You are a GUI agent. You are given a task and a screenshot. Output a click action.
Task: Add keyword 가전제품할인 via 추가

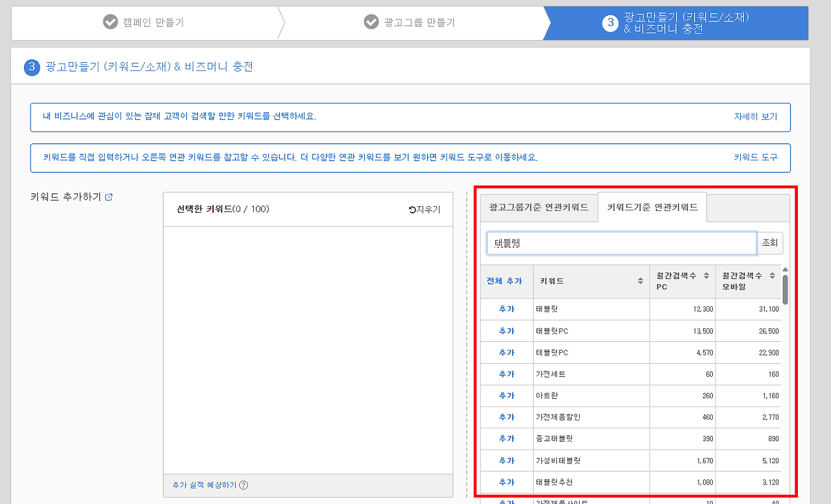(x=506, y=417)
